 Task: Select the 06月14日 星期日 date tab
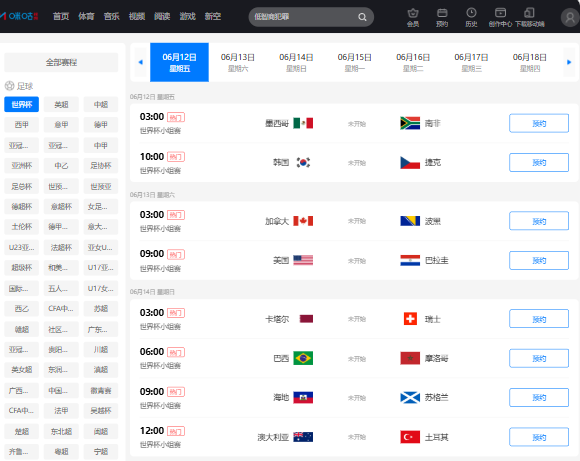click(296, 62)
